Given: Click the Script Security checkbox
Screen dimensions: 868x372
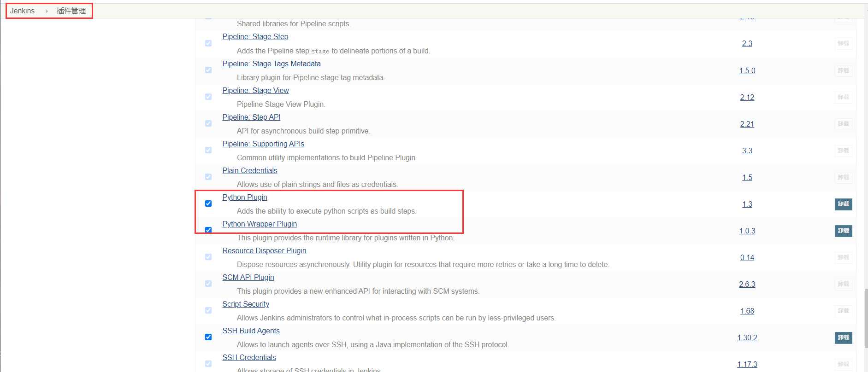Looking at the screenshot, I should [x=208, y=310].
